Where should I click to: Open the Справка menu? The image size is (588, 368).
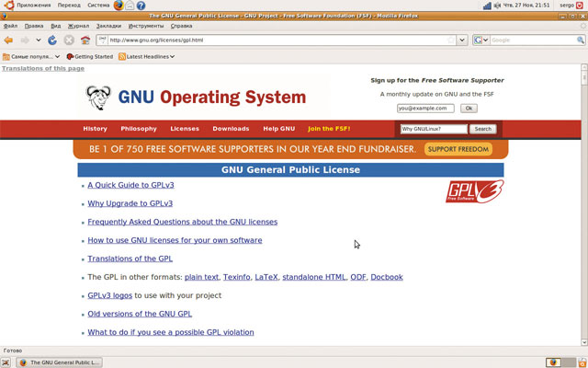click(x=181, y=26)
